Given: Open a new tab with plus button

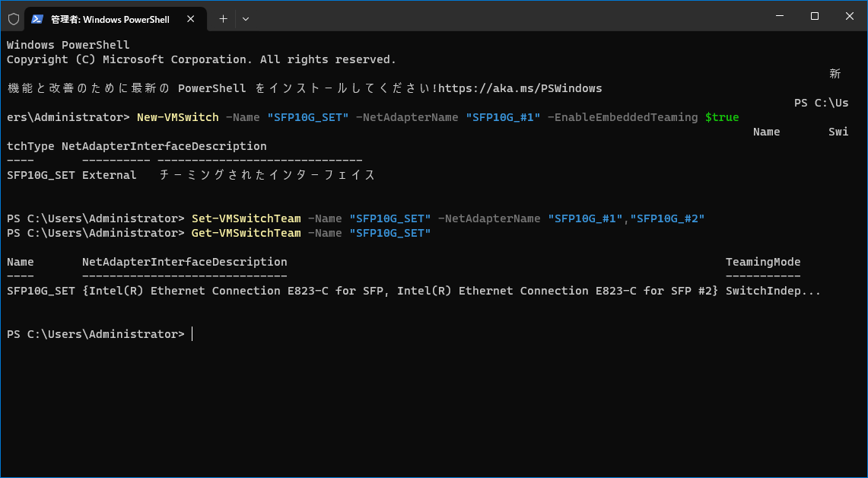Looking at the screenshot, I should [x=223, y=19].
